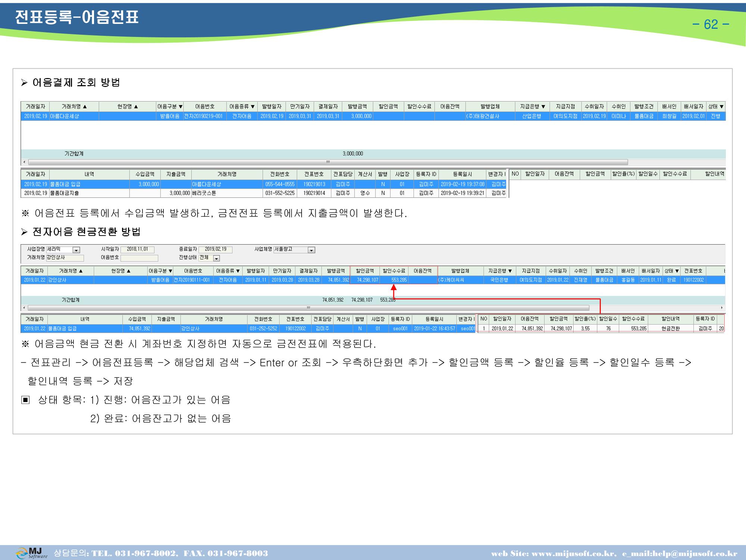The height and width of the screenshot is (560, 746).
Task: Click the 수입금액 header in 강인상사 voucher grid
Action: (x=137, y=319)
